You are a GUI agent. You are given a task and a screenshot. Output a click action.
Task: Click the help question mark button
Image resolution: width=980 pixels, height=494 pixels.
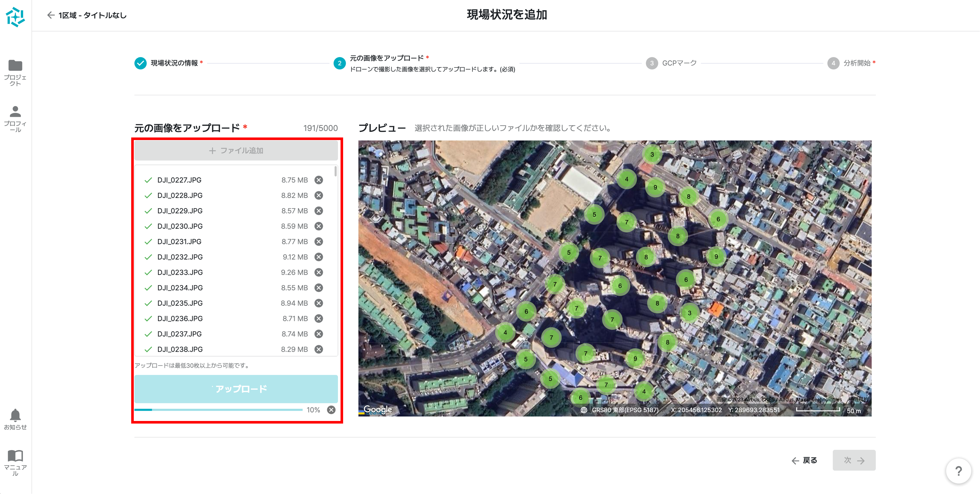958,471
